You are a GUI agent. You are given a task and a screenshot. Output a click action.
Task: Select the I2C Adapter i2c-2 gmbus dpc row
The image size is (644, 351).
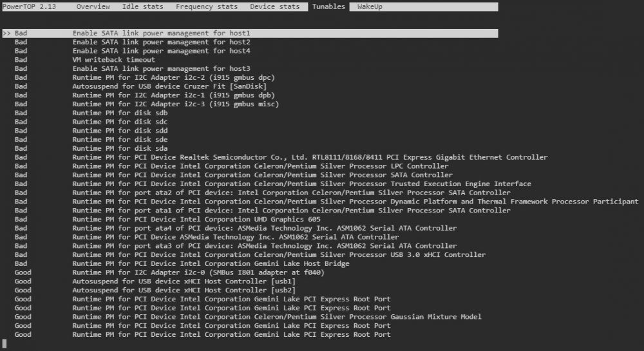144,77
